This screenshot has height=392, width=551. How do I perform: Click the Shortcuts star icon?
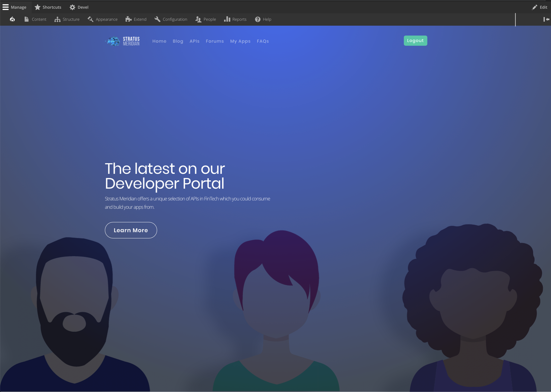tap(37, 7)
